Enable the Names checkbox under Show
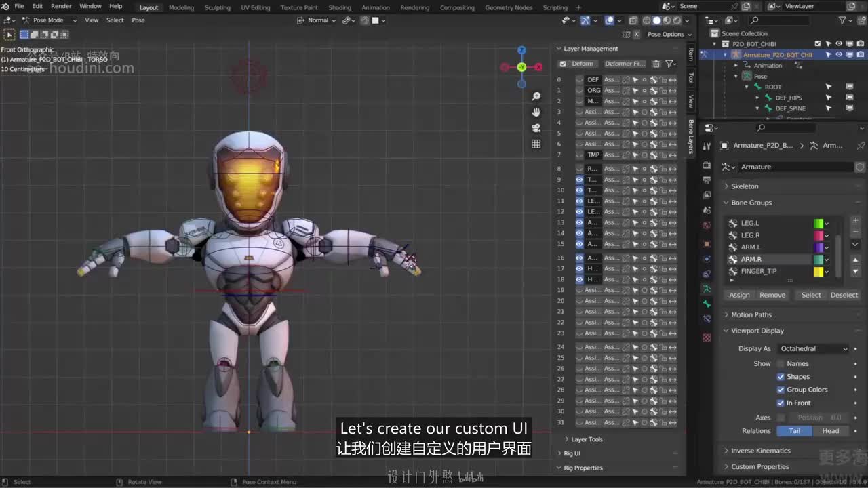868x488 pixels. point(781,364)
